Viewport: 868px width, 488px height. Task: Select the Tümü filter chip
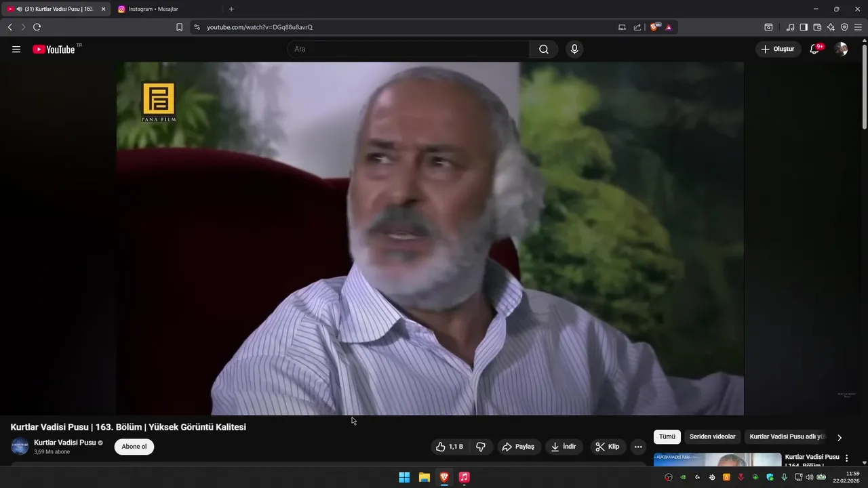pyautogui.click(x=667, y=437)
